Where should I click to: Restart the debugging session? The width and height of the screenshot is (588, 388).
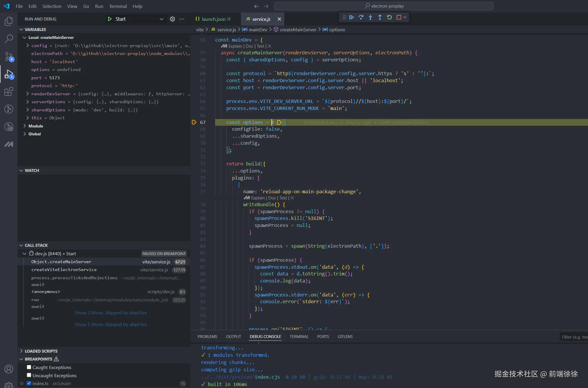[389, 17]
